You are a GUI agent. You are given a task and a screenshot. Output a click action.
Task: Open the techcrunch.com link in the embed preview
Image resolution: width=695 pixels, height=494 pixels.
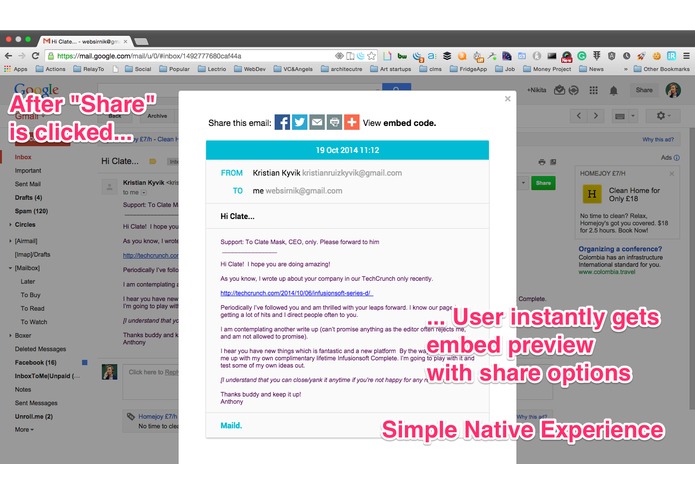click(x=297, y=293)
